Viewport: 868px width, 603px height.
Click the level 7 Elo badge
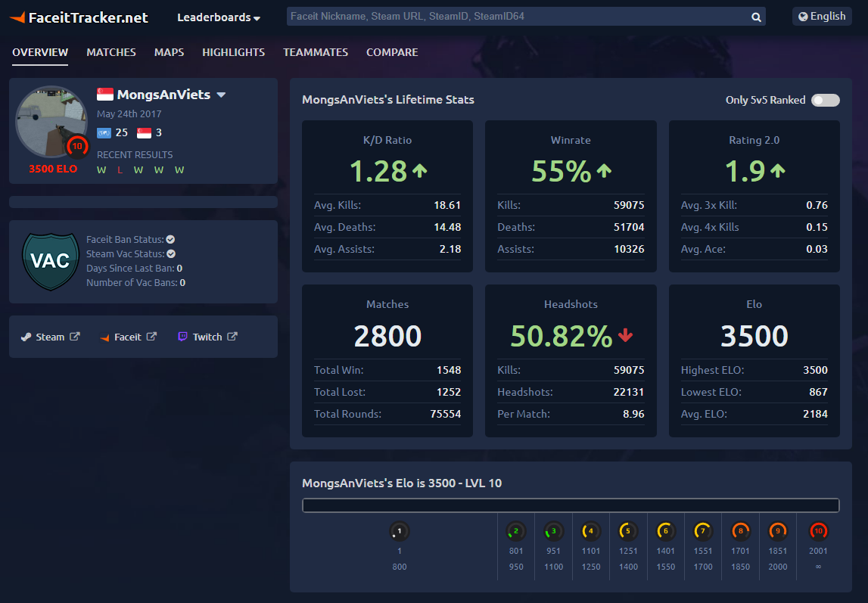point(703,532)
